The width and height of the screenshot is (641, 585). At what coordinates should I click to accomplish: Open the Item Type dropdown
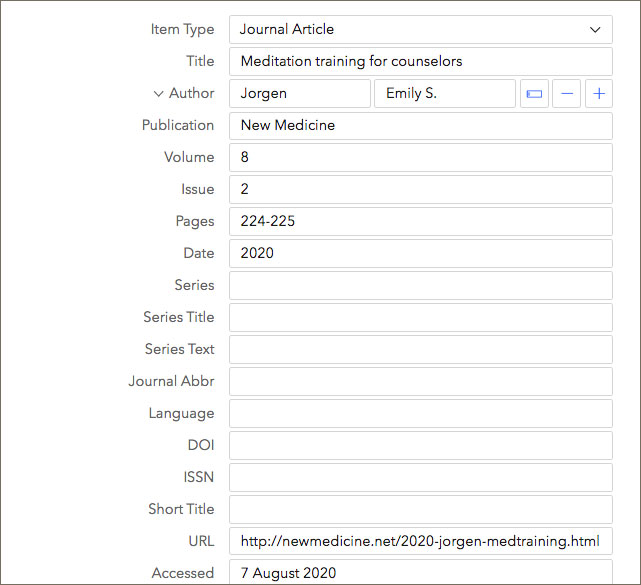pos(420,29)
